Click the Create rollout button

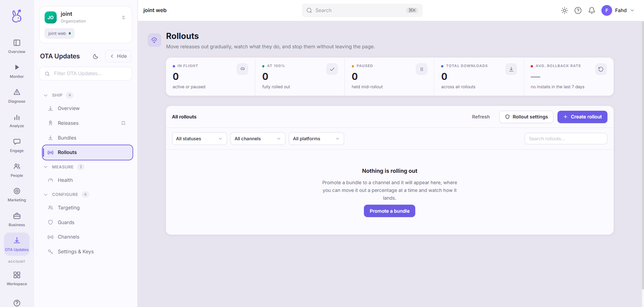pyautogui.click(x=582, y=117)
